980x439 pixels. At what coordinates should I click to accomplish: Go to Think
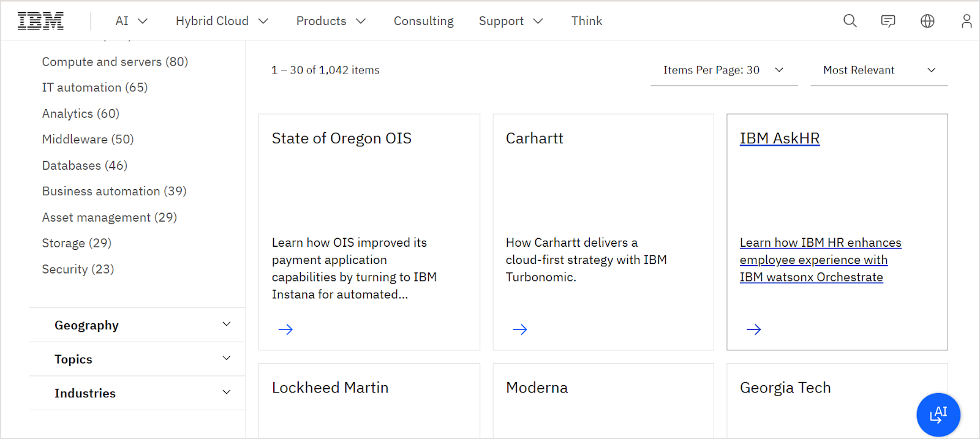tap(587, 21)
